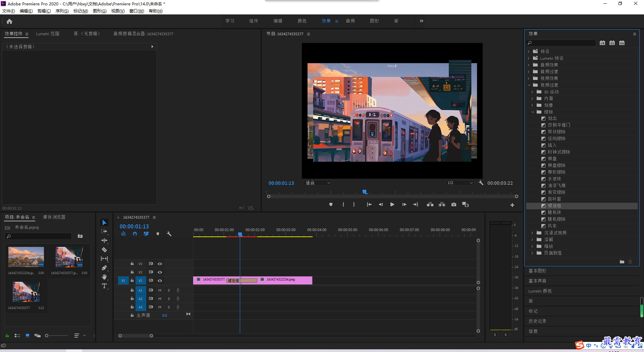The image size is (644, 352).
Task: Mute the A3 audio track
Action: [160, 307]
